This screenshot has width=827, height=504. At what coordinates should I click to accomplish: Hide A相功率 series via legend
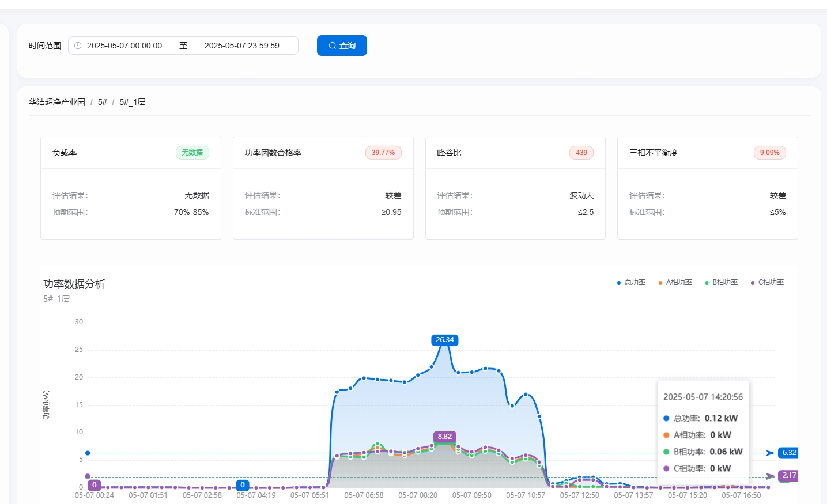pyautogui.click(x=675, y=282)
